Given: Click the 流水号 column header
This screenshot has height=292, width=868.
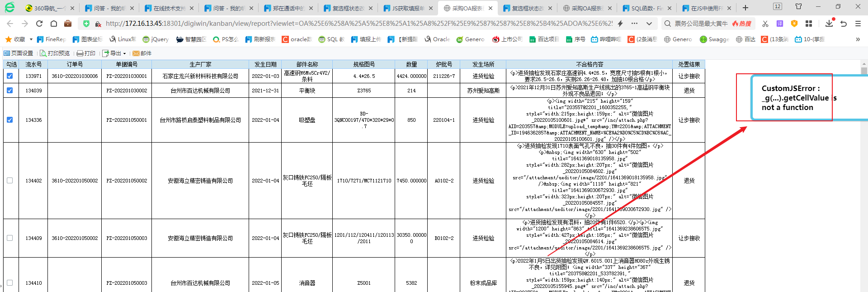Looking at the screenshot, I should coord(33,64).
